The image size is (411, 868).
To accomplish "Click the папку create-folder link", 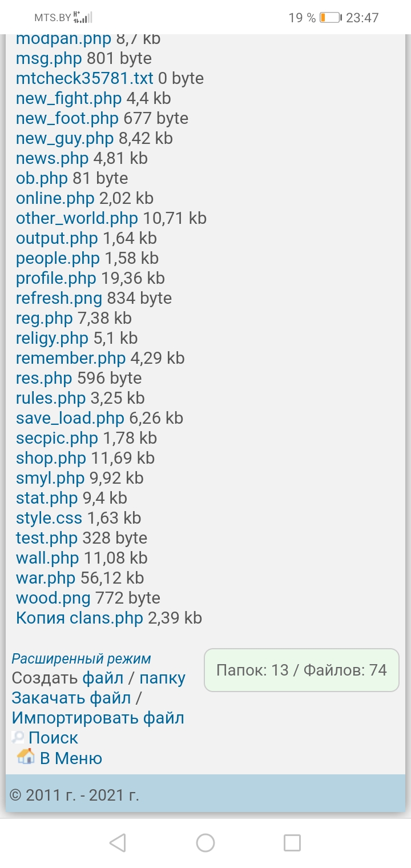I will (x=163, y=678).
